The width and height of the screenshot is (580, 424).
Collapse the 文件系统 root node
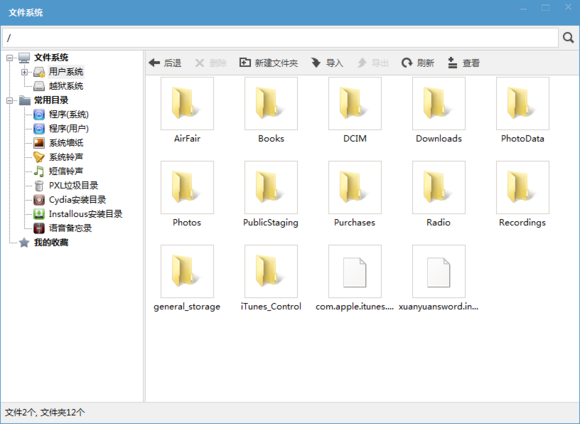(x=10, y=58)
